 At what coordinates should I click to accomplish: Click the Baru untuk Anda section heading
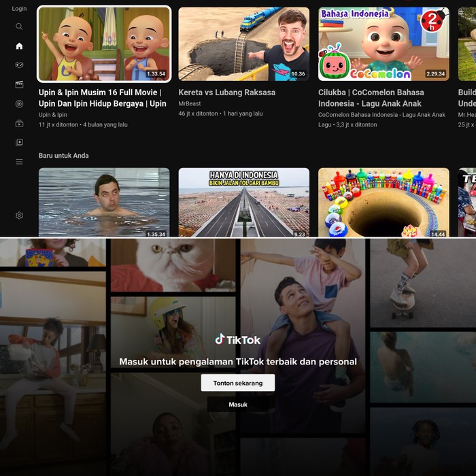[63, 156]
